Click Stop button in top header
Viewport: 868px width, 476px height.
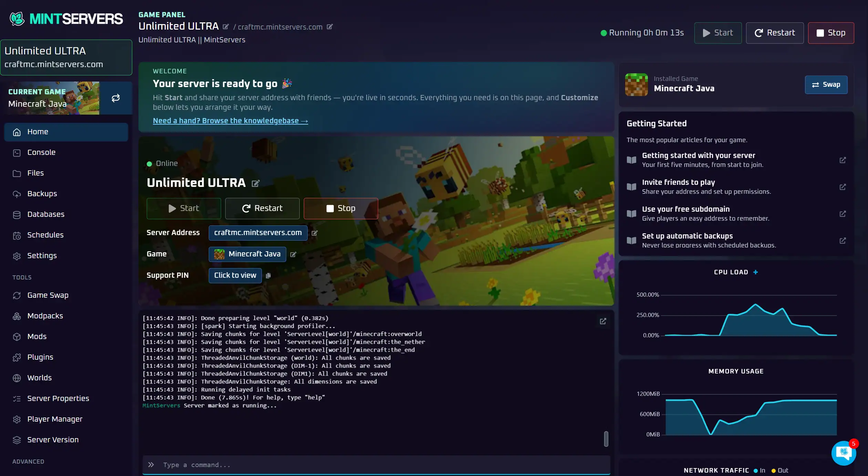click(x=831, y=33)
